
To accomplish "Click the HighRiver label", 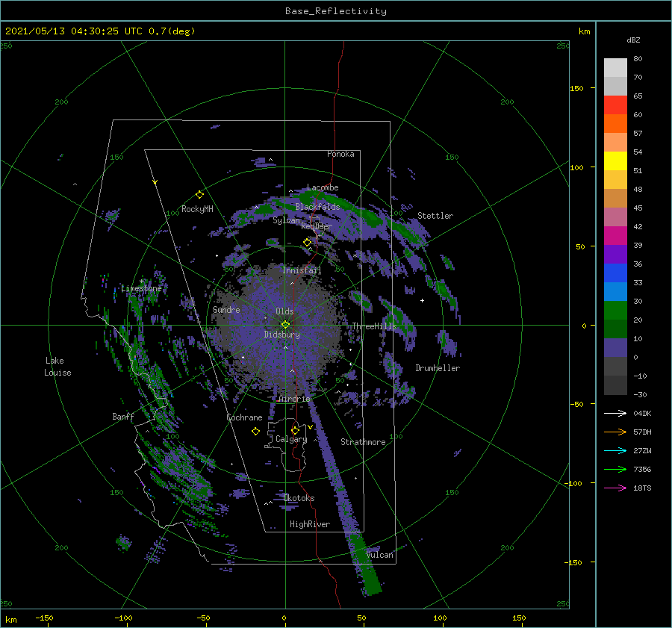I will click(310, 524).
